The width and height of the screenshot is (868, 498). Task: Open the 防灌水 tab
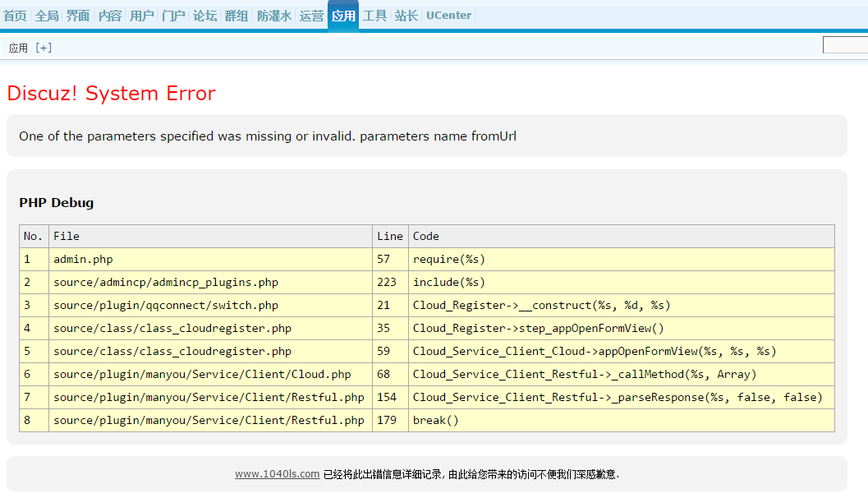[274, 16]
